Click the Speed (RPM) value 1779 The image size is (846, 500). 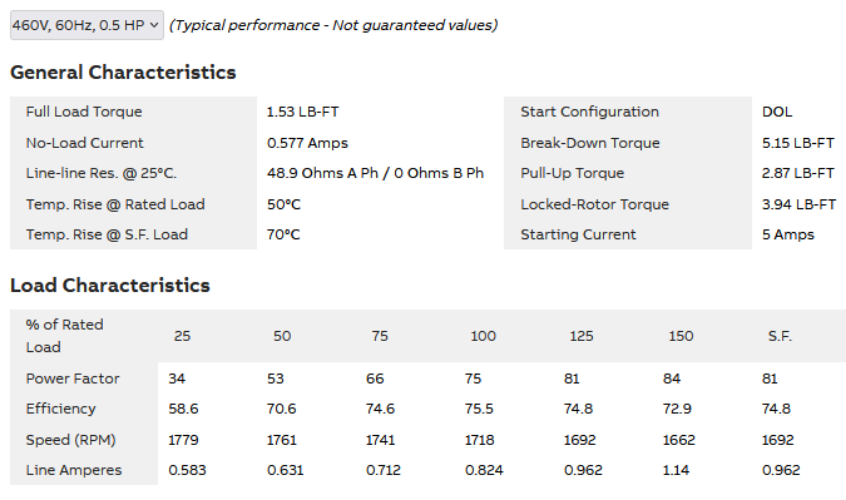coord(184,440)
